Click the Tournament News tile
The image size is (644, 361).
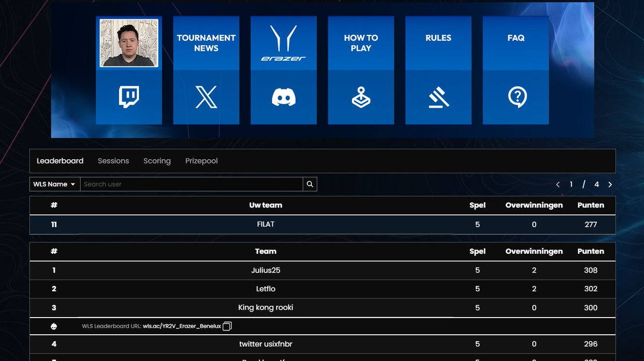(x=206, y=43)
